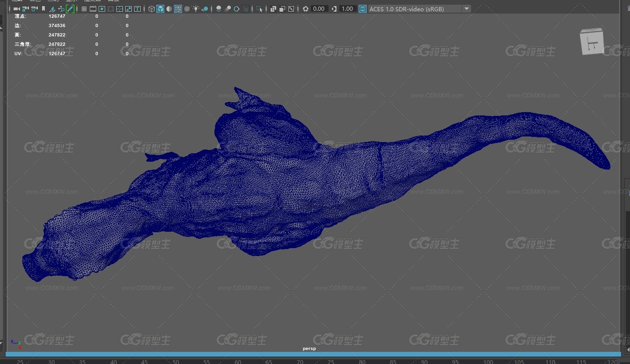Toggle the viewport Shadows icon

pos(205,9)
